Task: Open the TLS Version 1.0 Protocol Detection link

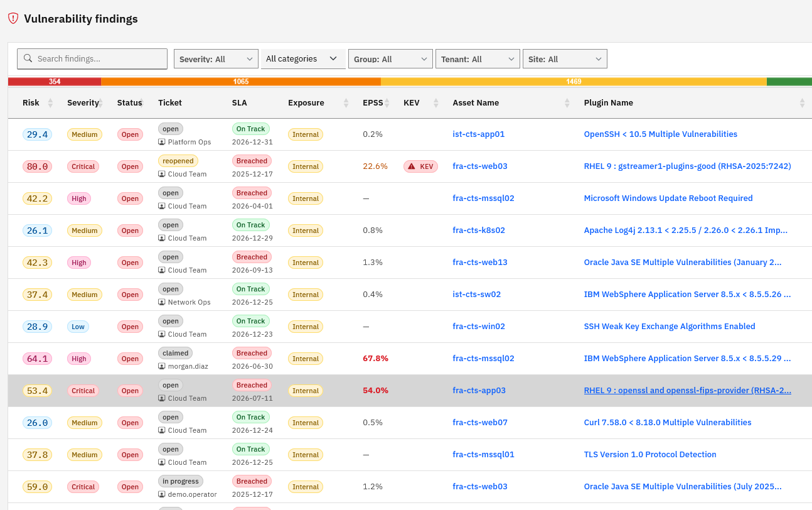Action: coord(650,455)
